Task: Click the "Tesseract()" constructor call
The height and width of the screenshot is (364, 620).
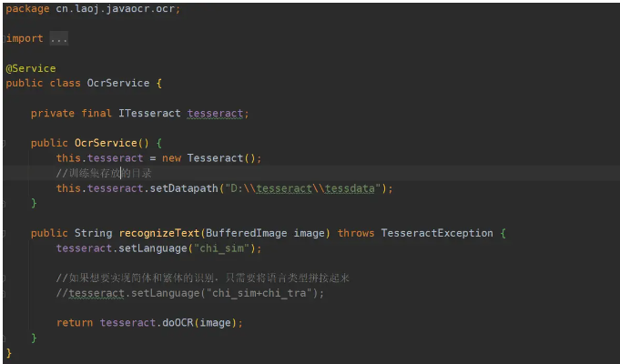Action: click(221, 158)
